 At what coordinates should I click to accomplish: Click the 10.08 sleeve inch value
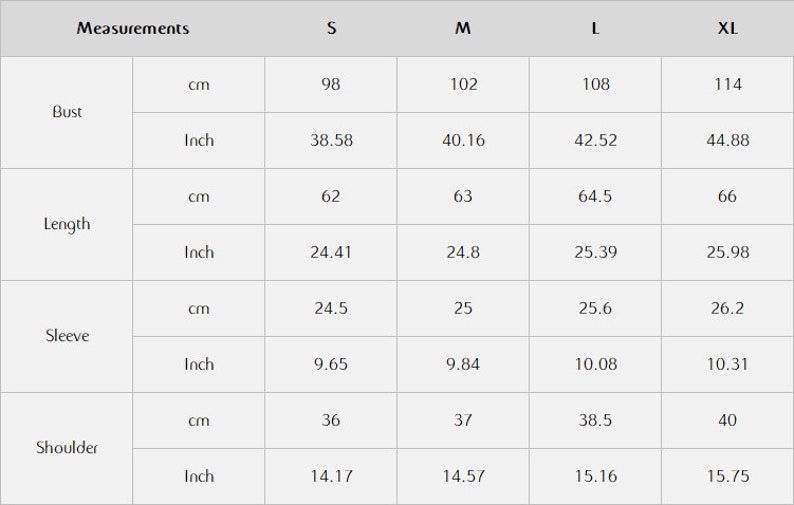click(x=595, y=364)
